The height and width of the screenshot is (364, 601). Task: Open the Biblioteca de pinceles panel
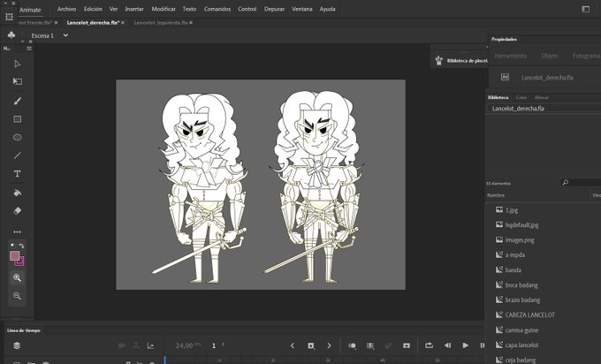tap(461, 61)
